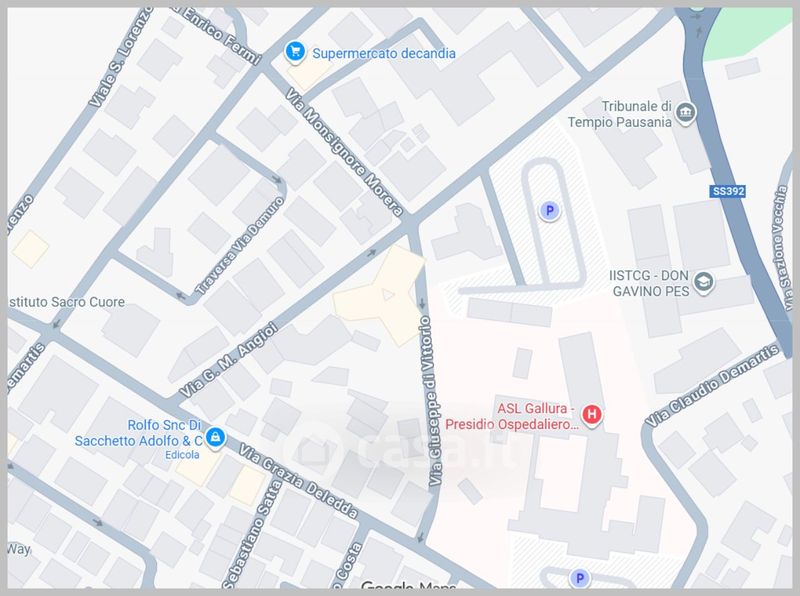
Task: Click the parking icon near the tribunal
Action: 549,210
